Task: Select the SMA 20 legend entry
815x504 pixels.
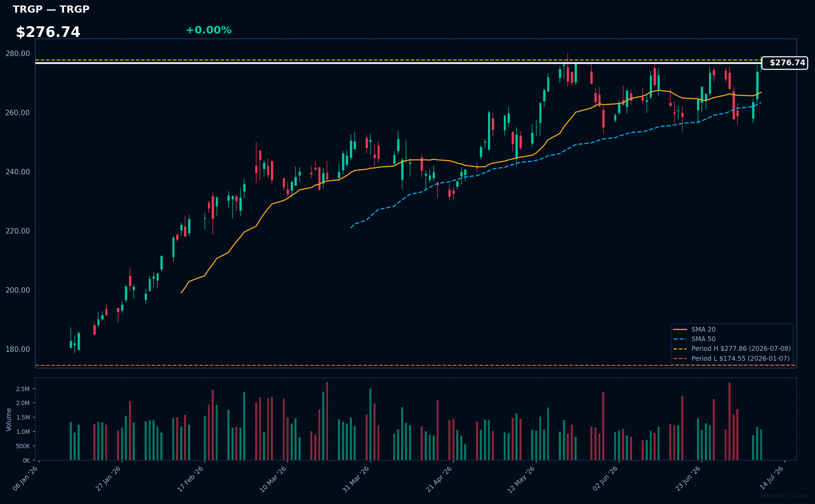Action: 694,329
